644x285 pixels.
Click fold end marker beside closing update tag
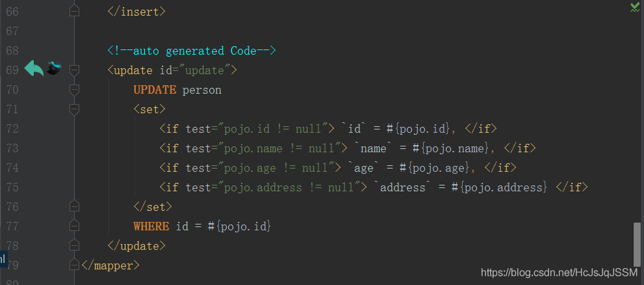pyautogui.click(x=74, y=245)
